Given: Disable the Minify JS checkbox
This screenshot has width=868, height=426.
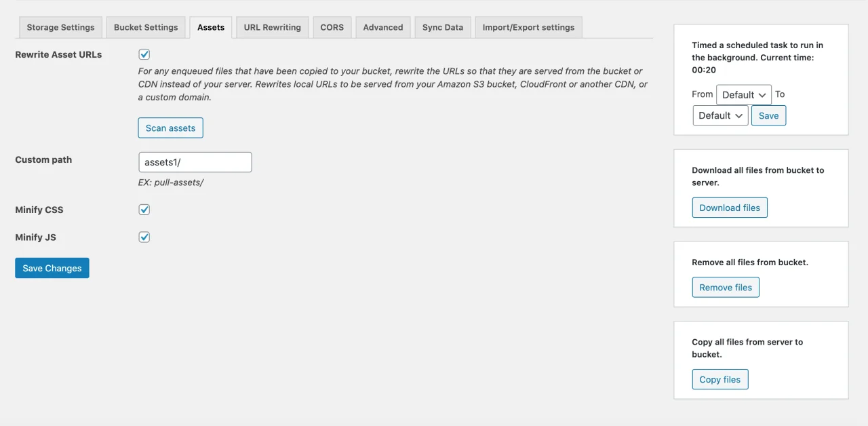Looking at the screenshot, I should tap(144, 237).
